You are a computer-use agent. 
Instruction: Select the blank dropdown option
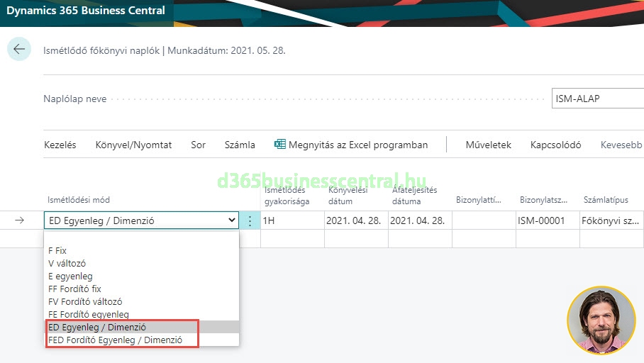tap(141, 238)
